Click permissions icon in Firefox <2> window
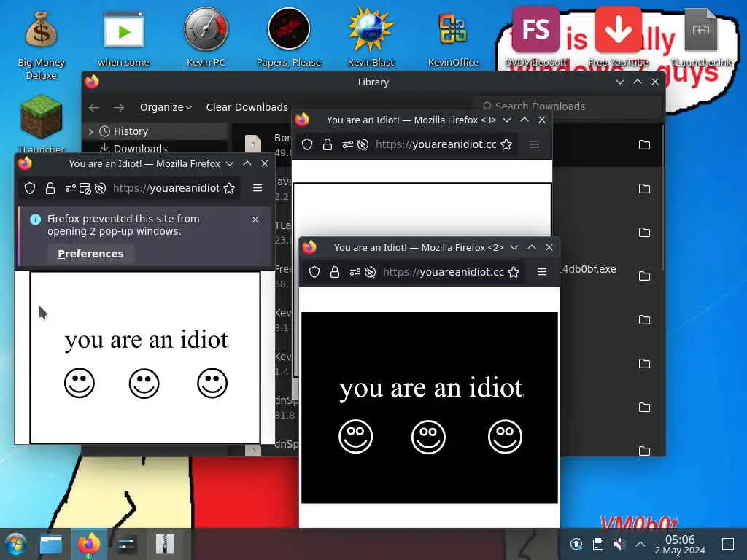 click(355, 272)
